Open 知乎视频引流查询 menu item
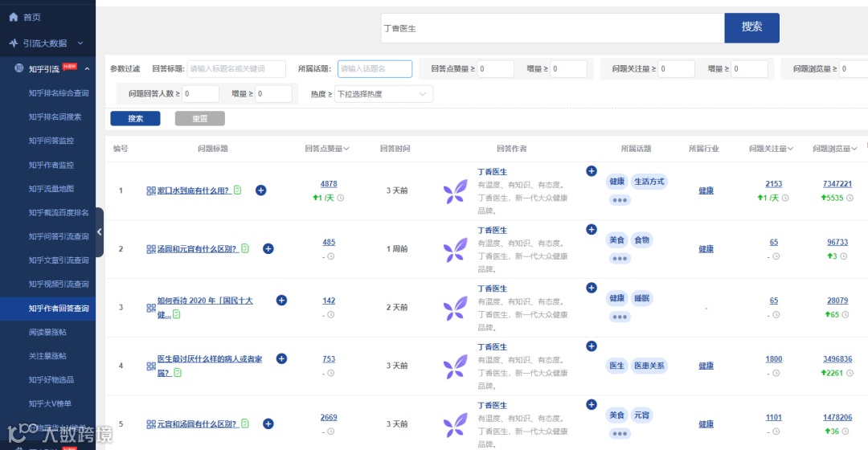The image size is (868, 450). tap(58, 284)
